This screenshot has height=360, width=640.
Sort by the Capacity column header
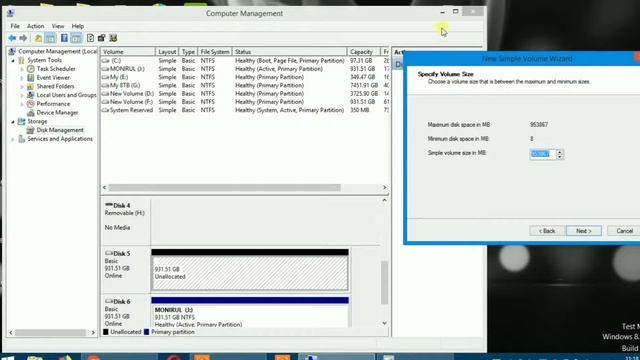pos(363,52)
